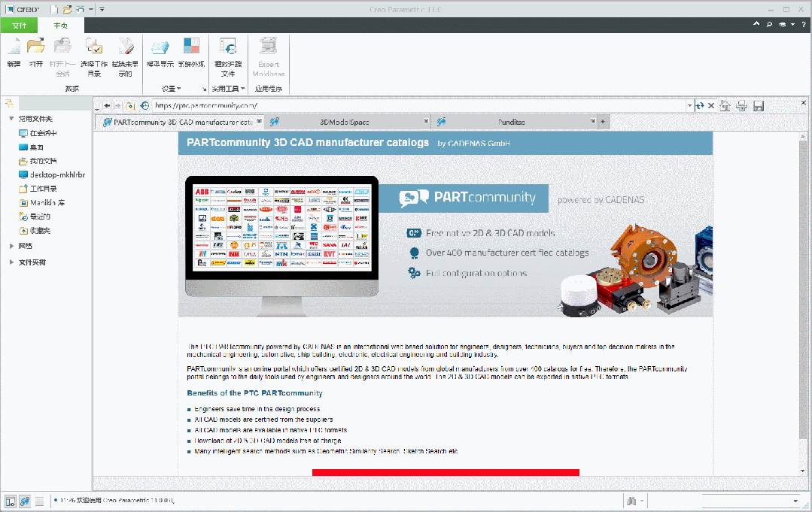812x512 pixels.
Task: Close the PARTcommunity browser tab
Action: tap(260, 120)
